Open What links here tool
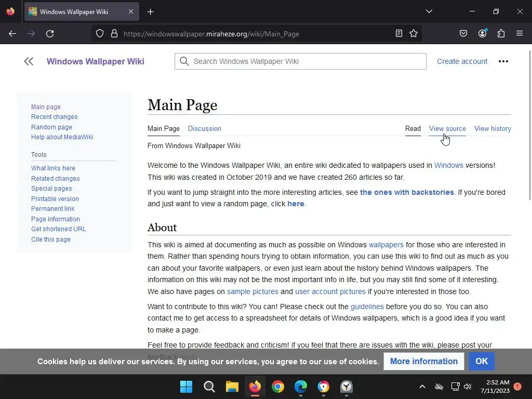Viewport: 532px width, 399px height. click(54, 168)
